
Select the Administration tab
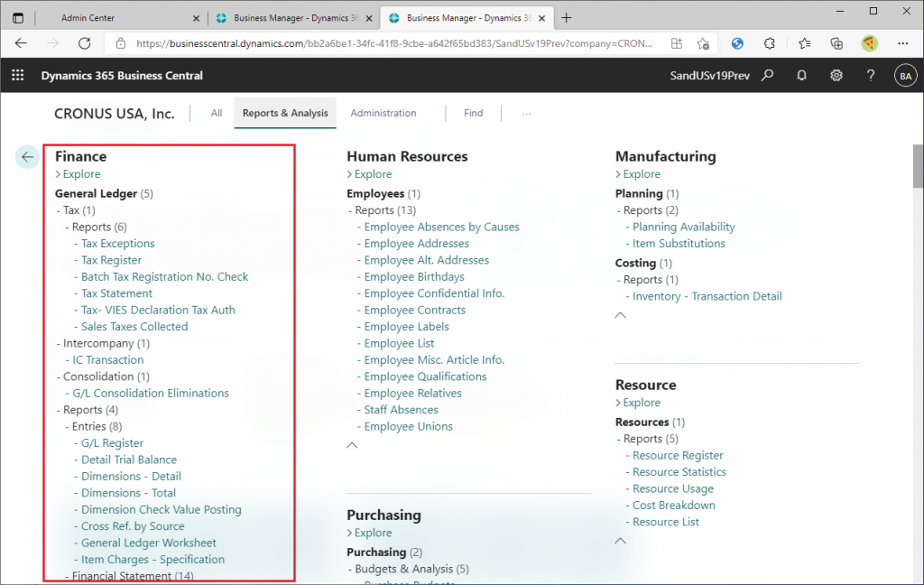(383, 113)
